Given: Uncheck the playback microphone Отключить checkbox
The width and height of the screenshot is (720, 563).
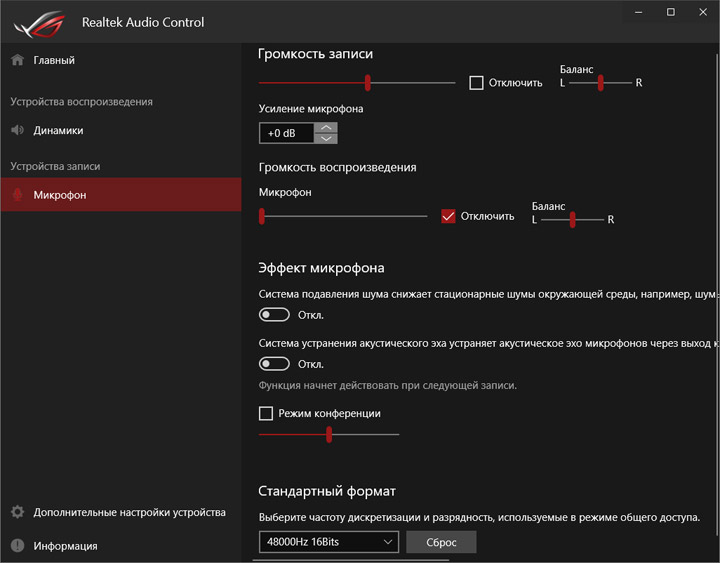Looking at the screenshot, I should click(448, 216).
